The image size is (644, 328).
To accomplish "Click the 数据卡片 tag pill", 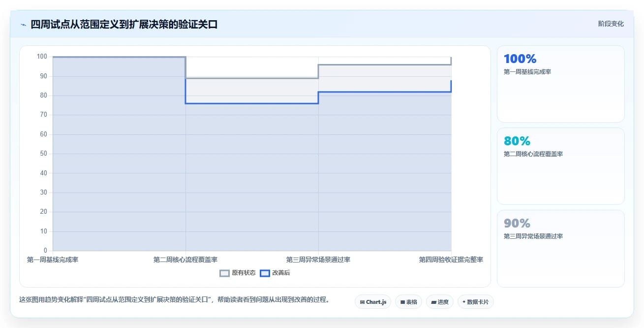I will 475,302.
